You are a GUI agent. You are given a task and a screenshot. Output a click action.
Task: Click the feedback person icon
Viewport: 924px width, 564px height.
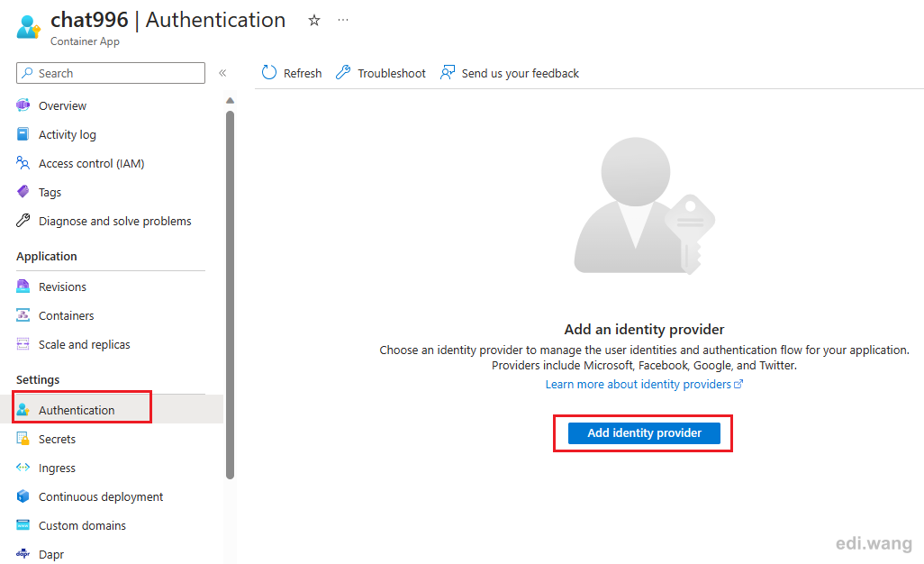pyautogui.click(x=448, y=72)
